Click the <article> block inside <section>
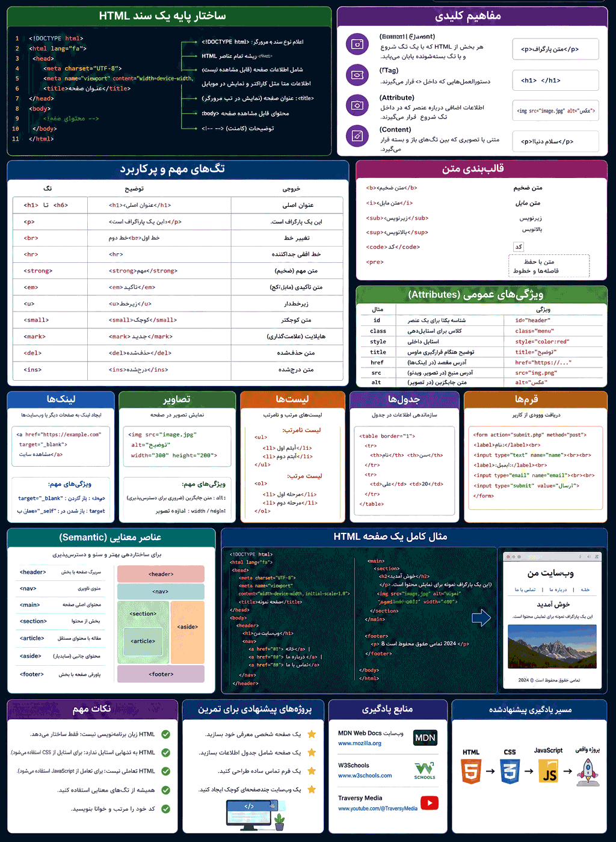 (x=143, y=641)
